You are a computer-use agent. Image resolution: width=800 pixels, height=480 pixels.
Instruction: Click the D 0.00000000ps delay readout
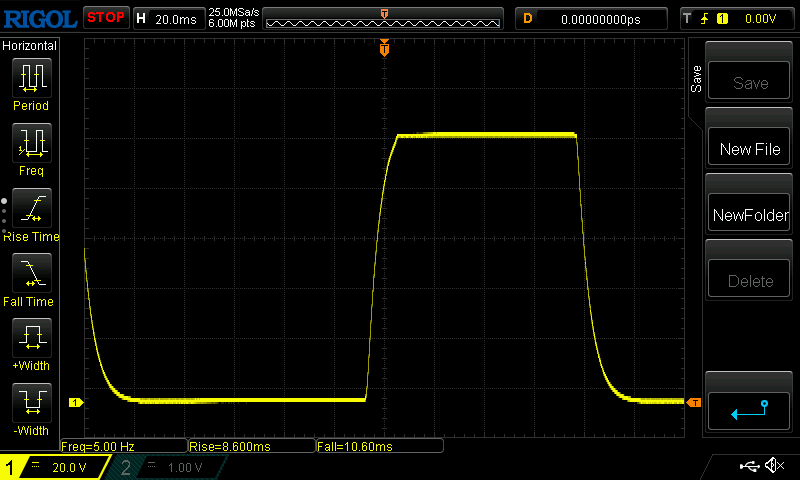tap(591, 19)
